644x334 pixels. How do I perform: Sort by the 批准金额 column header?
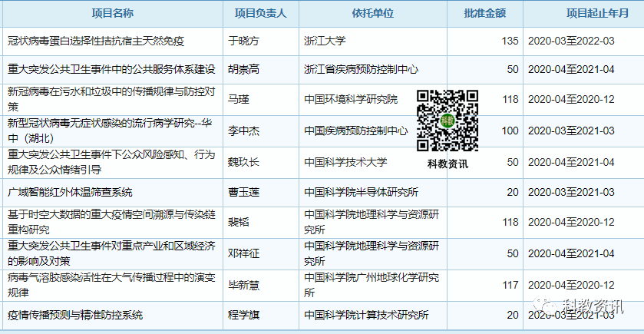484,14
